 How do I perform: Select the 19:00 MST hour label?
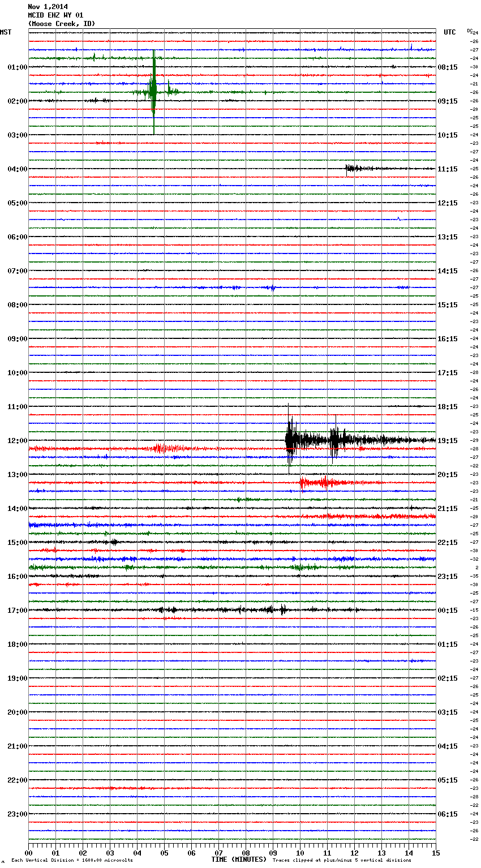click(x=18, y=678)
